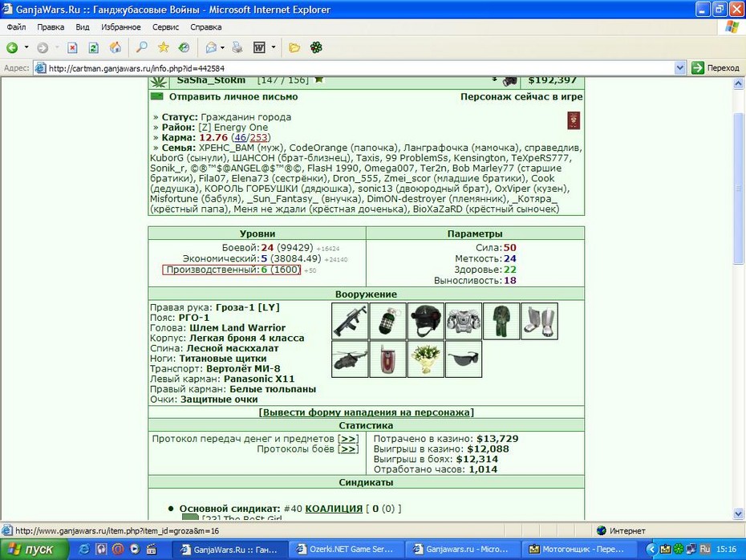This screenshot has height=560, width=746.
Task: Open the пуск Start button
Action: click(x=34, y=549)
